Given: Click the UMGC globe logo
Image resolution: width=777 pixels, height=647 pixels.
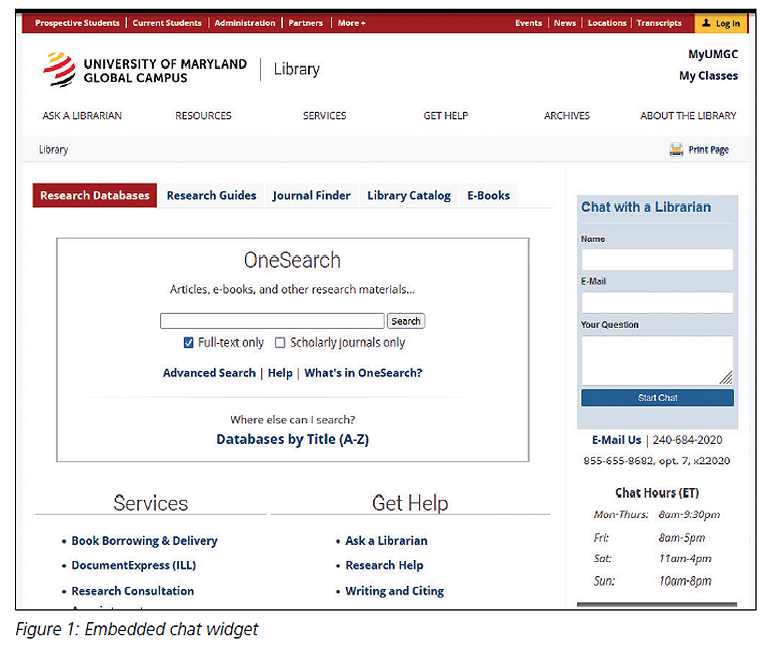Looking at the screenshot, I should pyautogui.click(x=59, y=69).
